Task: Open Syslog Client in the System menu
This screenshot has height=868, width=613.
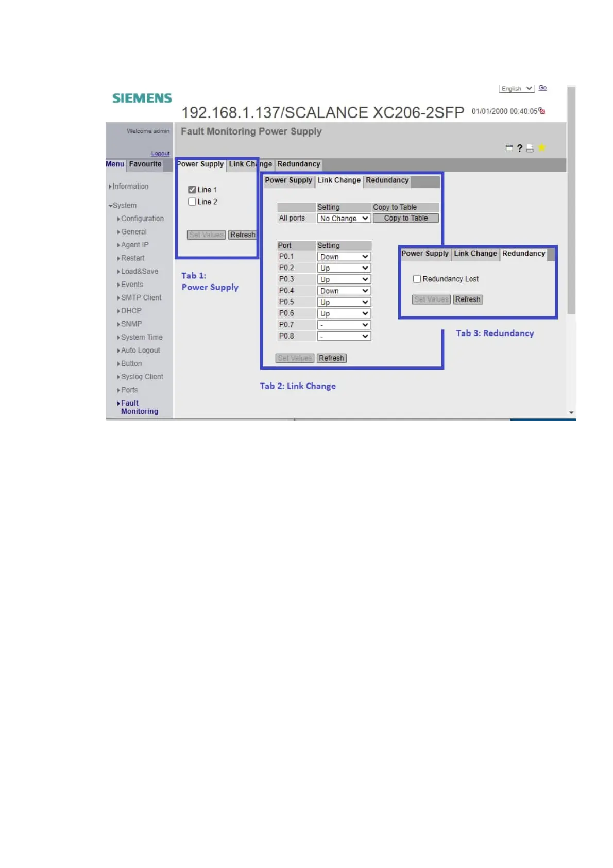Action: coord(140,377)
